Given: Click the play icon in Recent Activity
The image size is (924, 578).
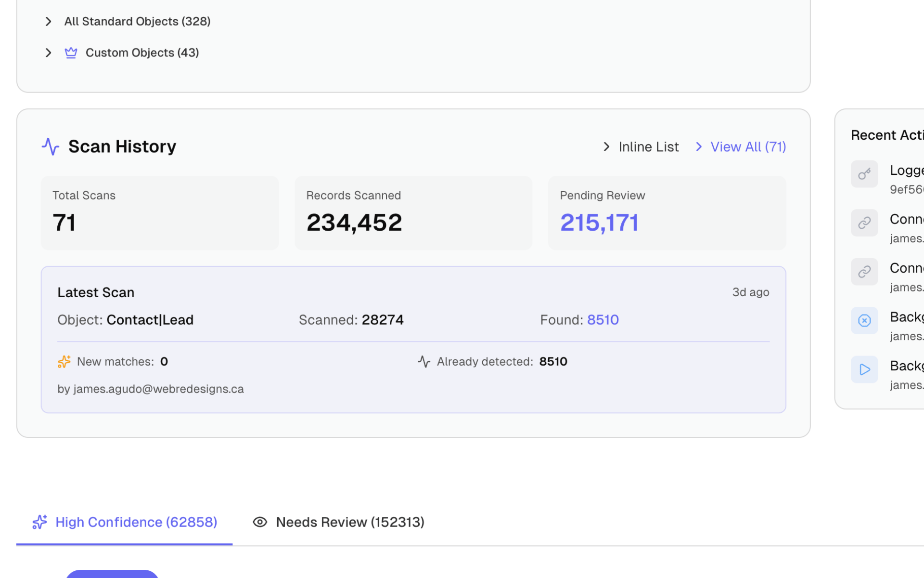Looking at the screenshot, I should coord(864,369).
